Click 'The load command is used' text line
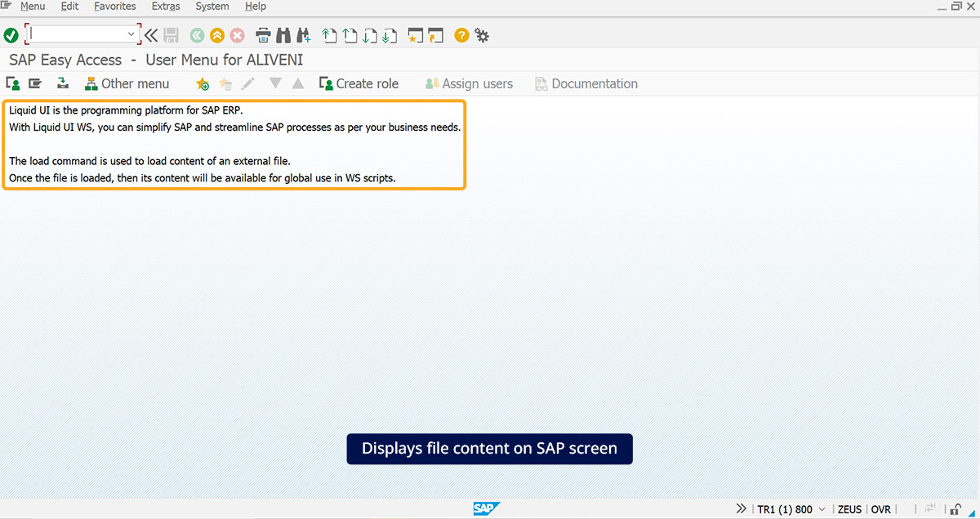980x519 pixels. point(149,161)
